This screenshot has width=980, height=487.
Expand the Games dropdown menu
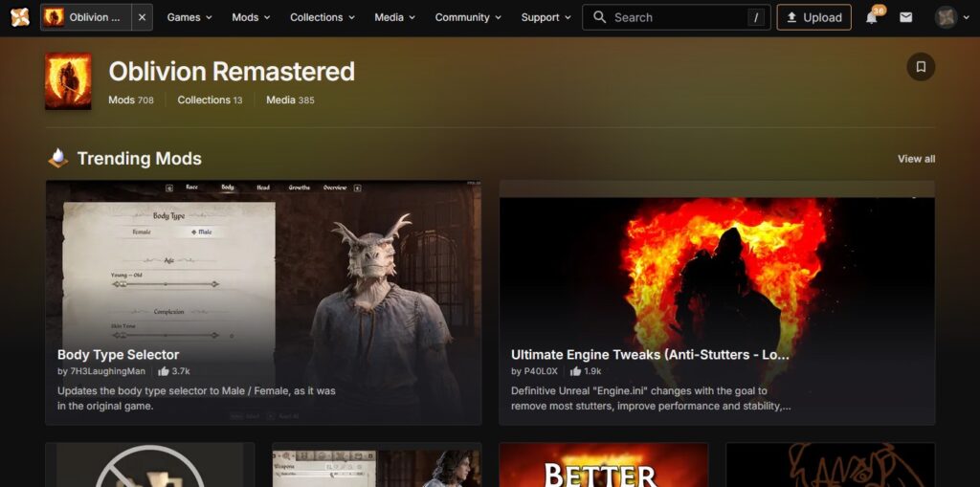point(189,17)
